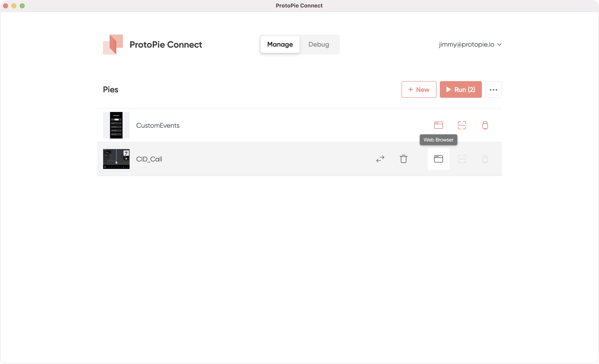Click the CID_Call thumbnail
599x364 pixels.
tap(116, 159)
